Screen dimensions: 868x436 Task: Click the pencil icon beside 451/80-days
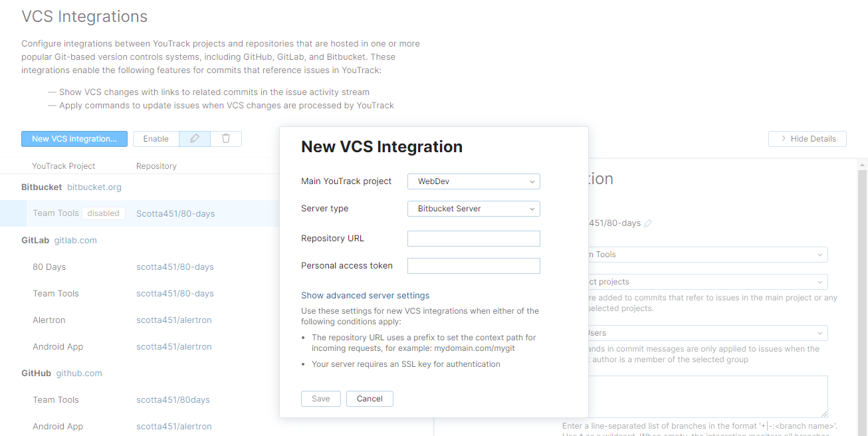647,224
